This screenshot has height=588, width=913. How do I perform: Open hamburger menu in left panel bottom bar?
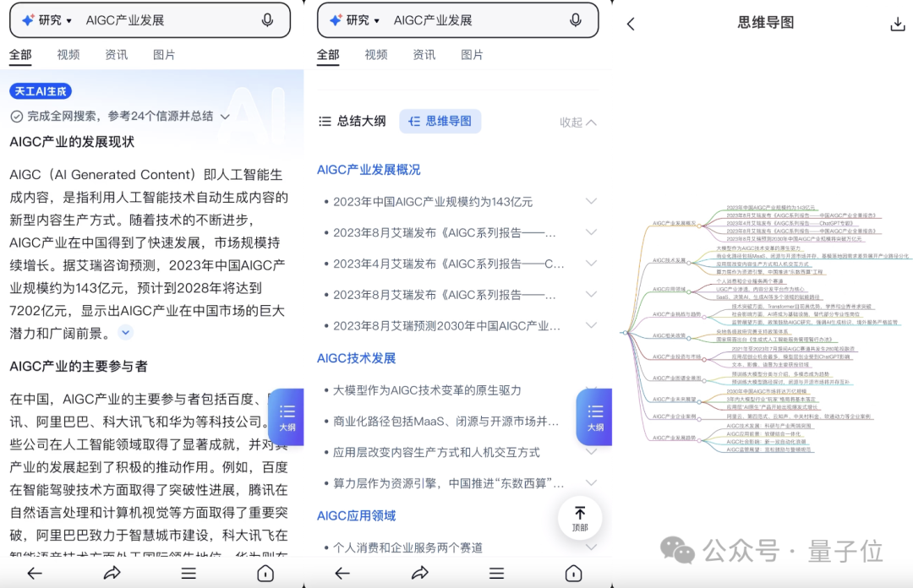click(188, 574)
